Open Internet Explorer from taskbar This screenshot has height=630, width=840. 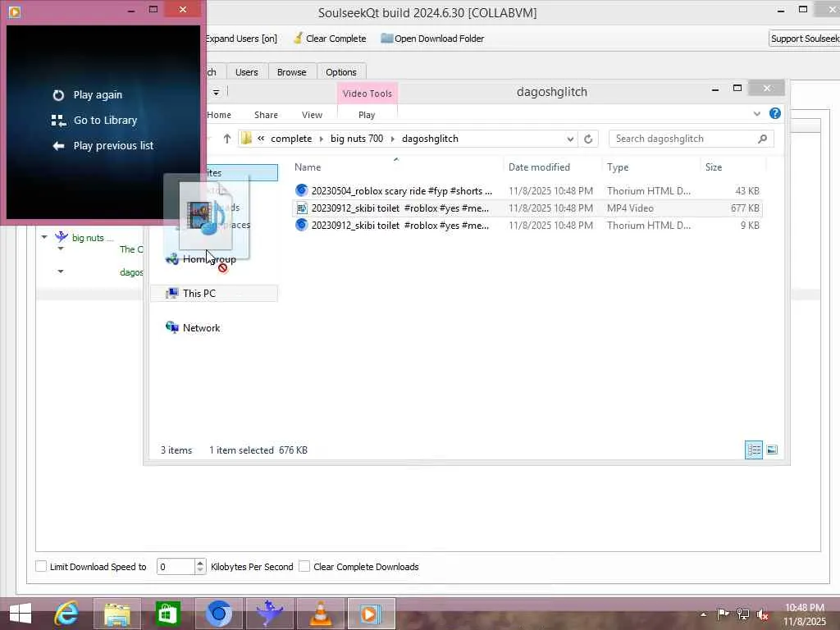pos(66,614)
